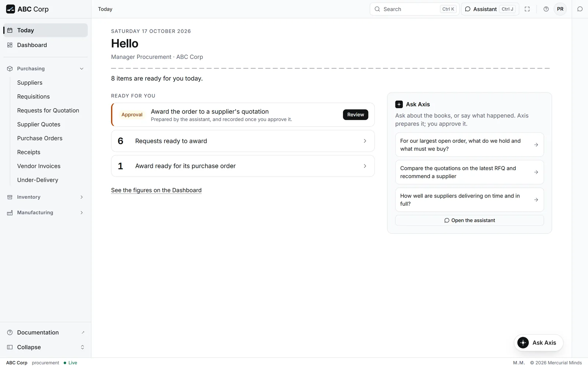Open Receipts in the sidebar
The width and height of the screenshot is (588, 368).
click(x=29, y=152)
